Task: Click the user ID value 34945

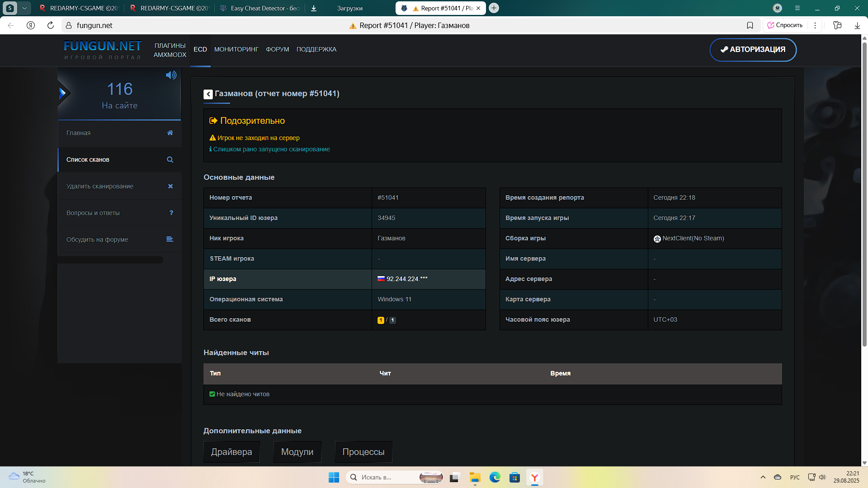Action: click(x=387, y=218)
